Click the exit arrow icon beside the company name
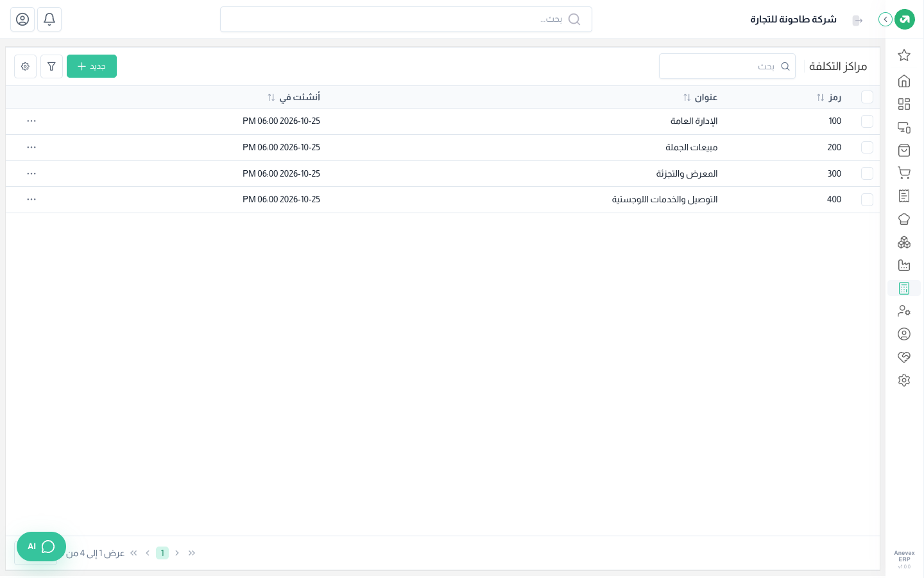Viewport: 924px width, 578px height. 857,21
